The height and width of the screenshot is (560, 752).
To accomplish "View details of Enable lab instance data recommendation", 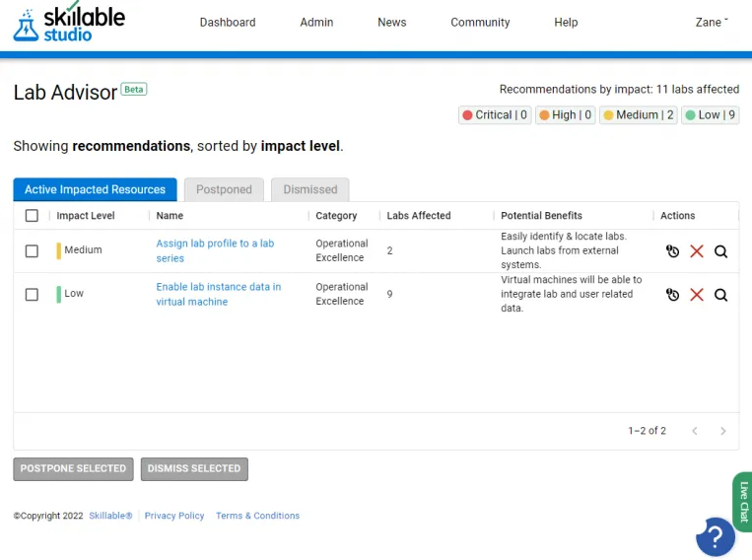I will pos(720,294).
